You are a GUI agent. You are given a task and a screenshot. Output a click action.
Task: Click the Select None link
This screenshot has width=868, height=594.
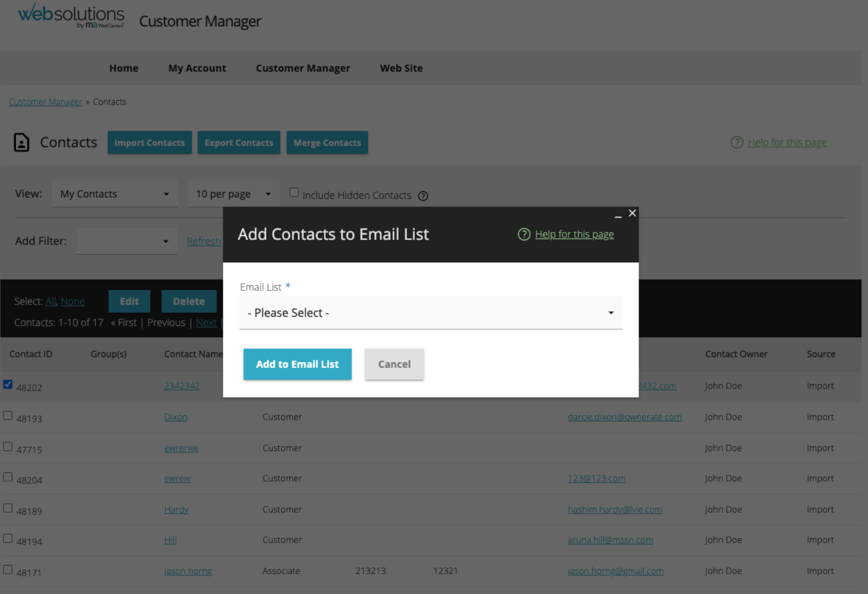pos(73,302)
